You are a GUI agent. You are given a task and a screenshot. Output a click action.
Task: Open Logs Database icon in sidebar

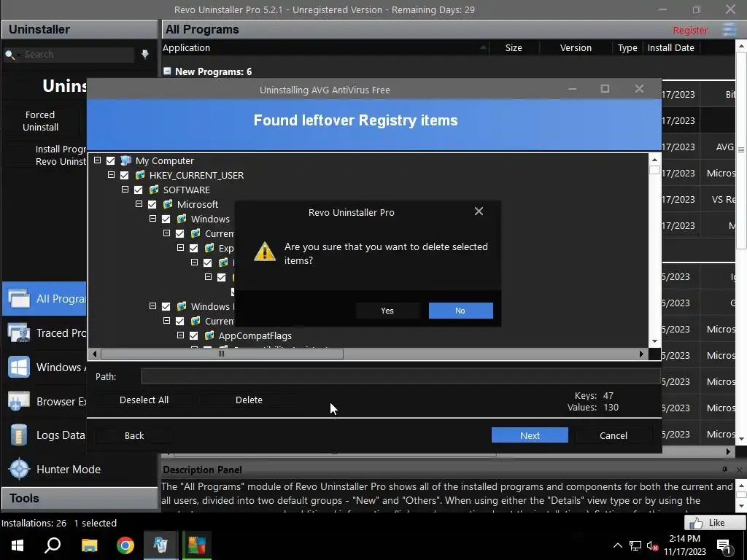(x=18, y=435)
